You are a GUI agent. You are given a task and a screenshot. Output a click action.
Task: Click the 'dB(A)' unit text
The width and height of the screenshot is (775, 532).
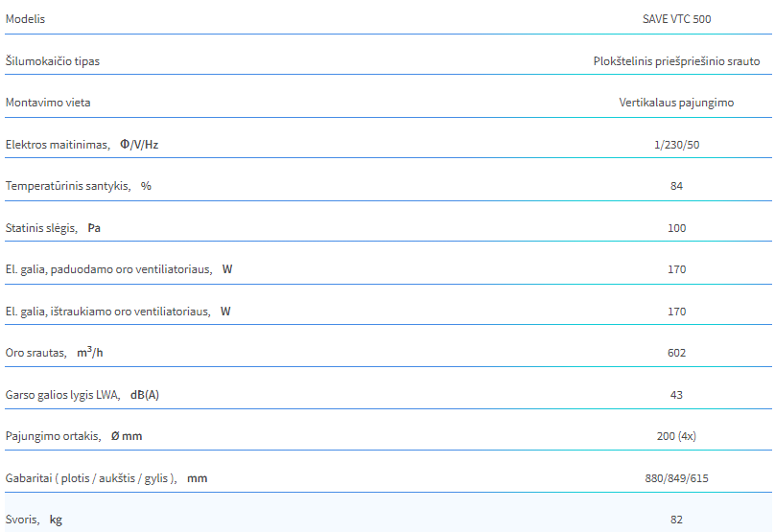point(145,395)
